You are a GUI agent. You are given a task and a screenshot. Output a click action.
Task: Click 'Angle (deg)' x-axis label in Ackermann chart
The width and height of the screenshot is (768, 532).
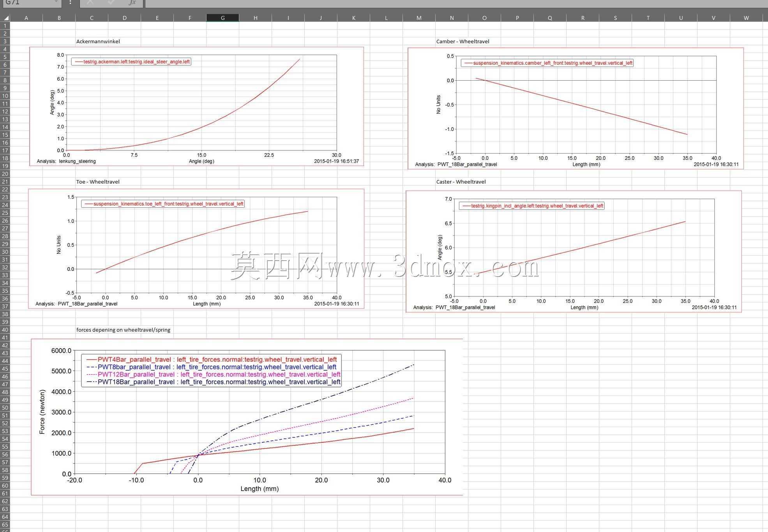click(x=201, y=161)
